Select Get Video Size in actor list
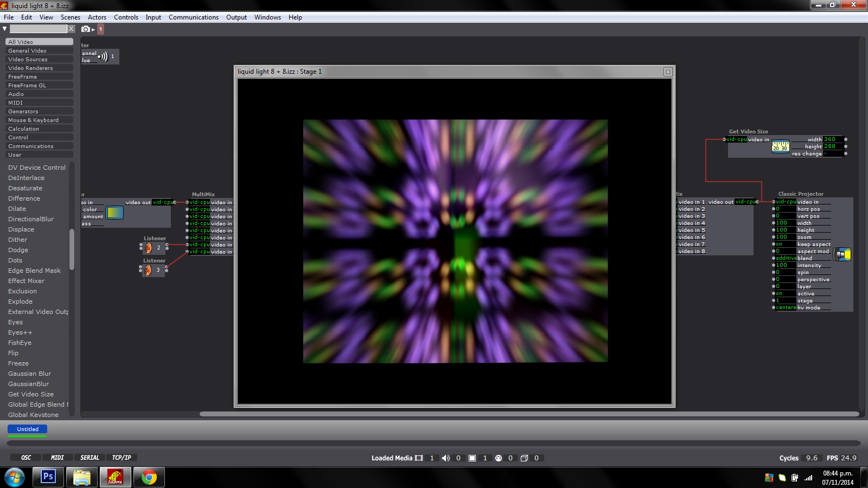868x488 pixels. pyautogui.click(x=31, y=394)
